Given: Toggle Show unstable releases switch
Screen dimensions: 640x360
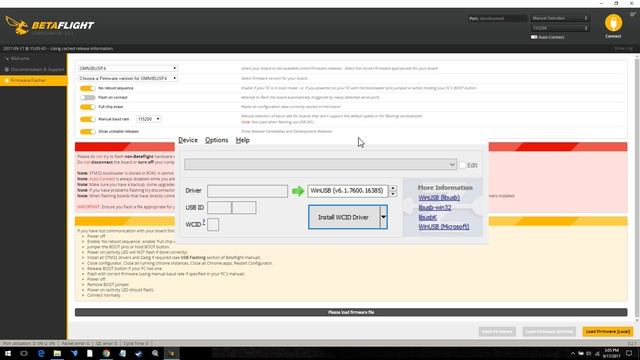Looking at the screenshot, I should [x=87, y=131].
